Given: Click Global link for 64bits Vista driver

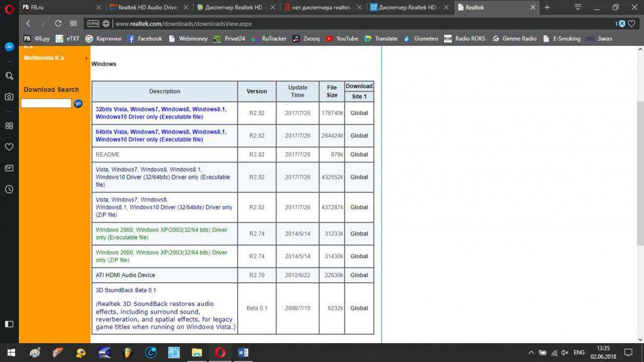Looking at the screenshot, I should point(359,135).
